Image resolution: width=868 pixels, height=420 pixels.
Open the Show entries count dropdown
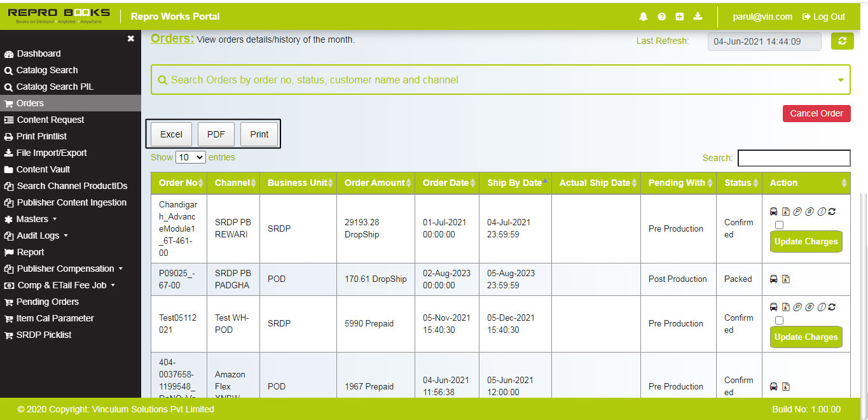tap(190, 157)
